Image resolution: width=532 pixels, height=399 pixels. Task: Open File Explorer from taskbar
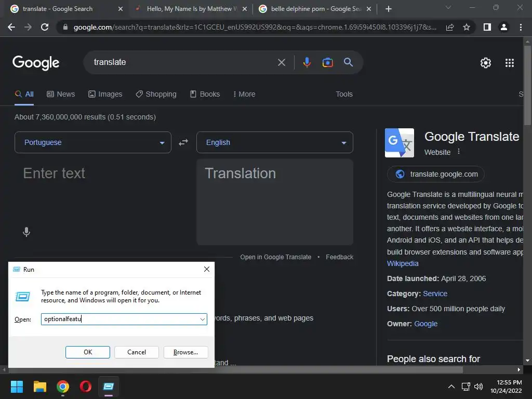tap(39, 387)
